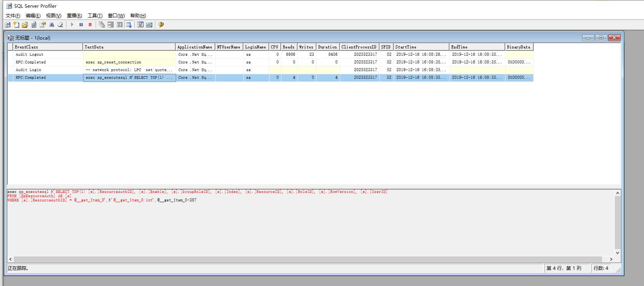Open the 重播(R) menu
The image size is (644, 286).
[x=74, y=16]
